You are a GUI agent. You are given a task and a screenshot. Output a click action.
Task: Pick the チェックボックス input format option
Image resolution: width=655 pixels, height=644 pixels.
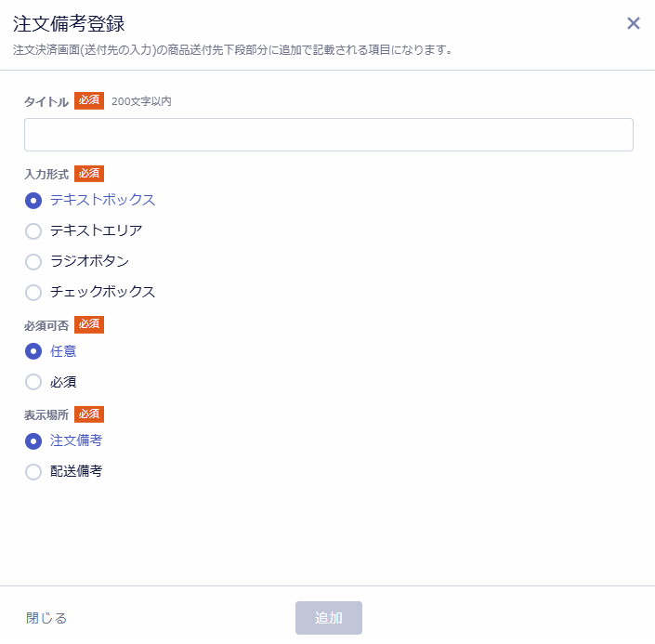(x=33, y=293)
